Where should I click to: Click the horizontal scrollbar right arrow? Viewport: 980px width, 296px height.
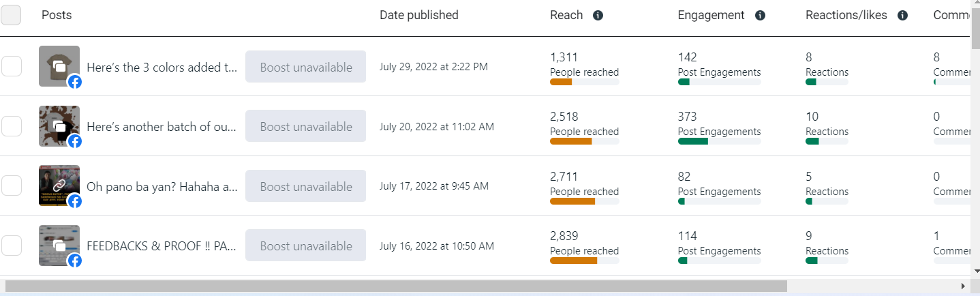click(963, 286)
